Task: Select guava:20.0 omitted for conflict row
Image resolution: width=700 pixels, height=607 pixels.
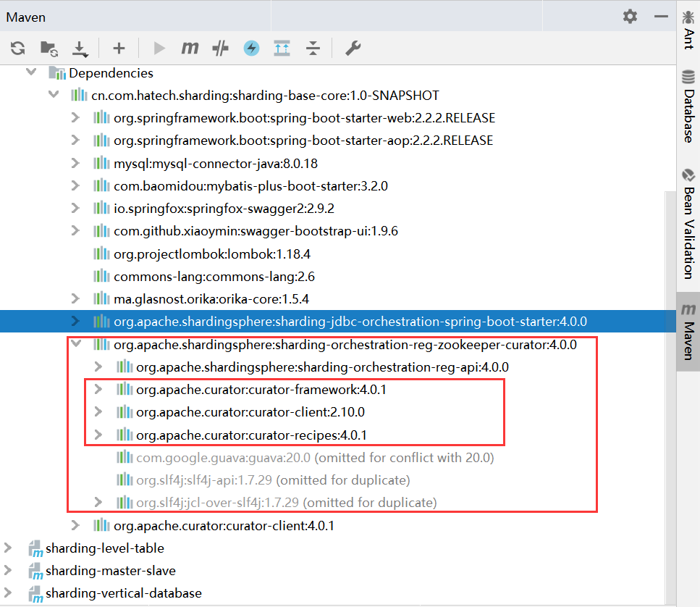Action: [x=338, y=457]
